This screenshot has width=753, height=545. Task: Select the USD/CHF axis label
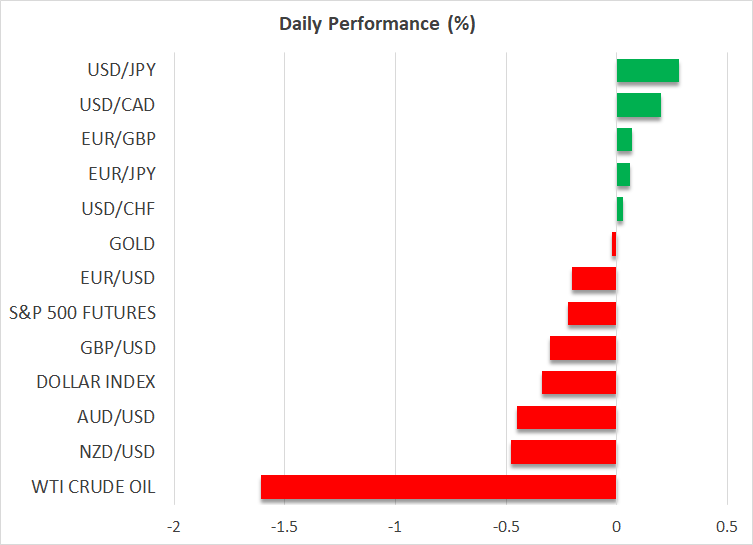[x=118, y=209]
